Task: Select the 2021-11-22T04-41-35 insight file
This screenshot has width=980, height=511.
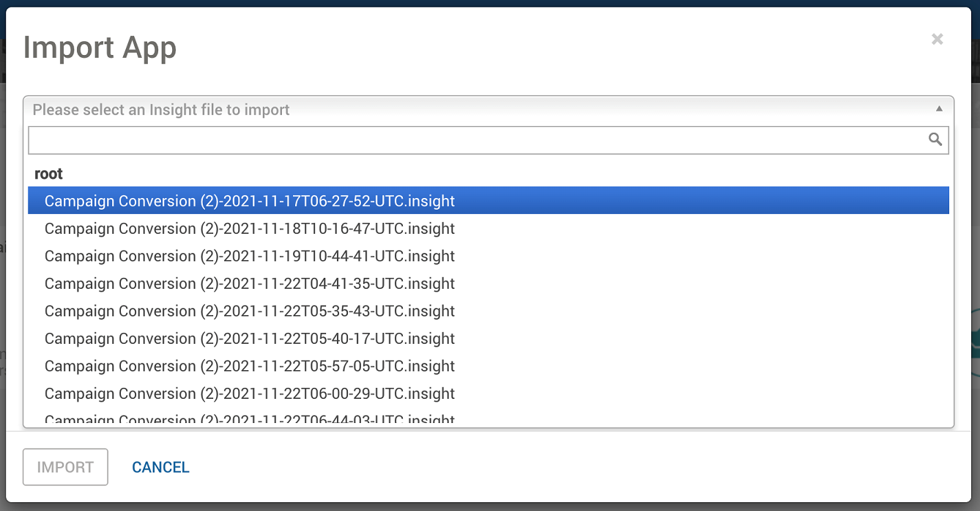Action: click(x=250, y=284)
